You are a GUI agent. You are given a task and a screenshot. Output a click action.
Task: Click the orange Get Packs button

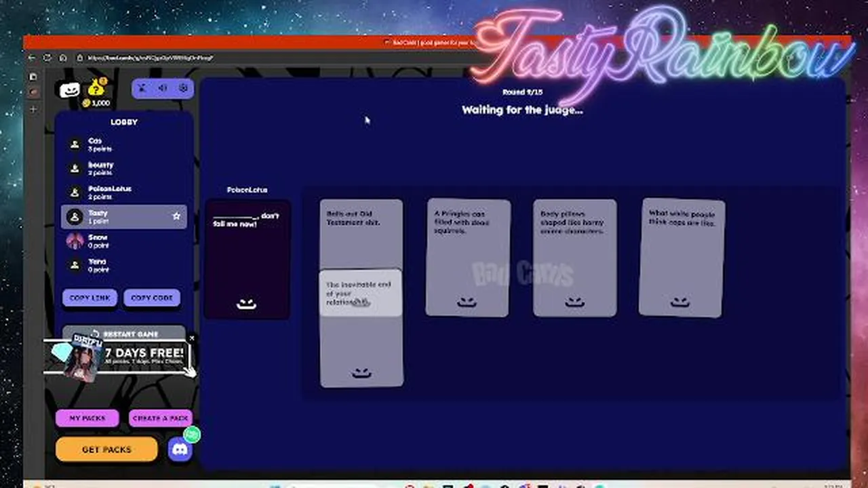[x=106, y=449]
